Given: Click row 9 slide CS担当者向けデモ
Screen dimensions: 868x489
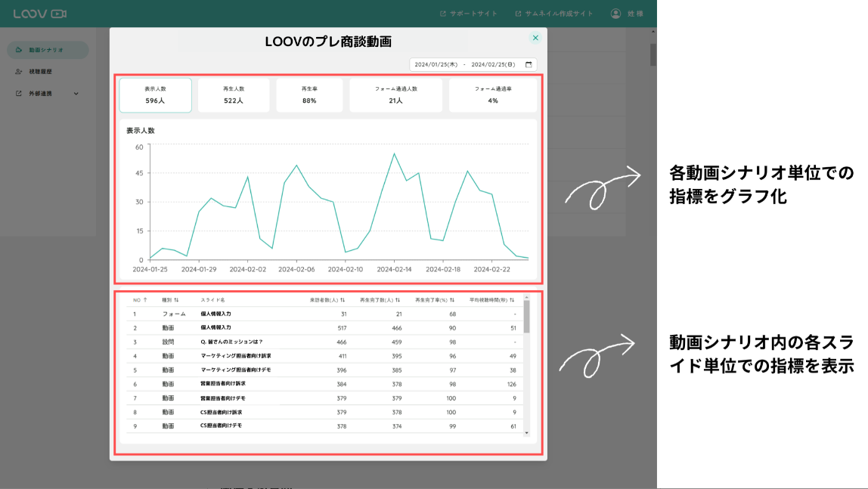Looking at the screenshot, I should click(x=222, y=426).
